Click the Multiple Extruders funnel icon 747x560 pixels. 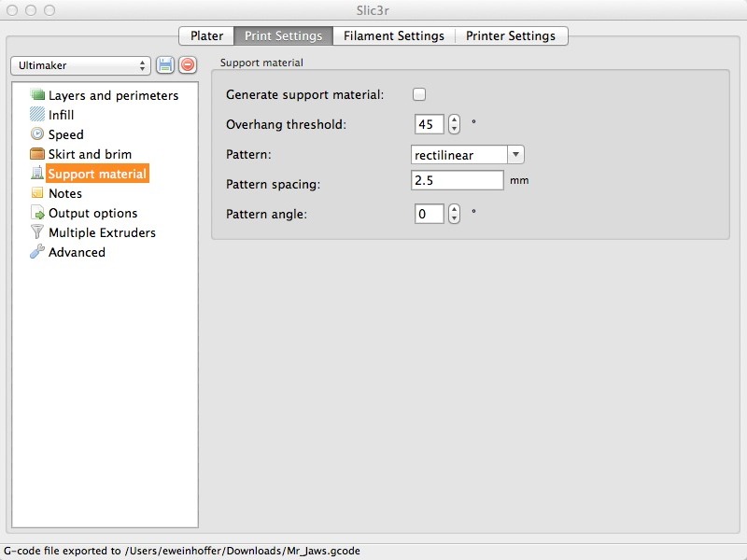click(37, 231)
